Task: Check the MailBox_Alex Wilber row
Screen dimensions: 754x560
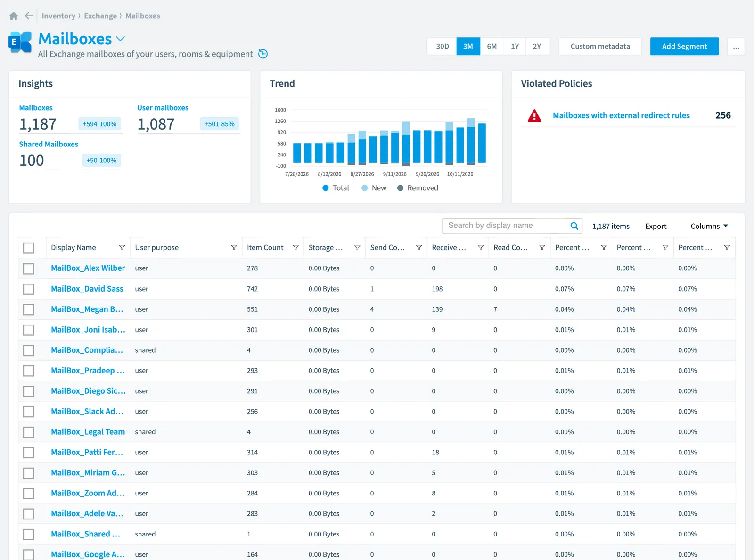Action: 29,268
